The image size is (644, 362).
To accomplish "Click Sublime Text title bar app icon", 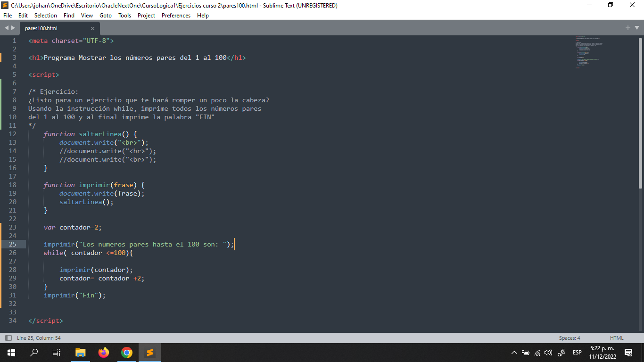I will click(5, 6).
